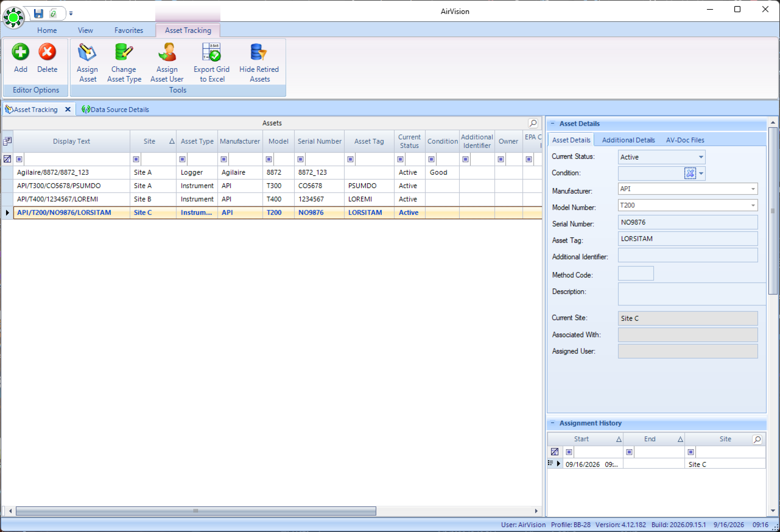780x532 pixels.
Task: Switch to the Additional Details tab
Action: (x=628, y=140)
